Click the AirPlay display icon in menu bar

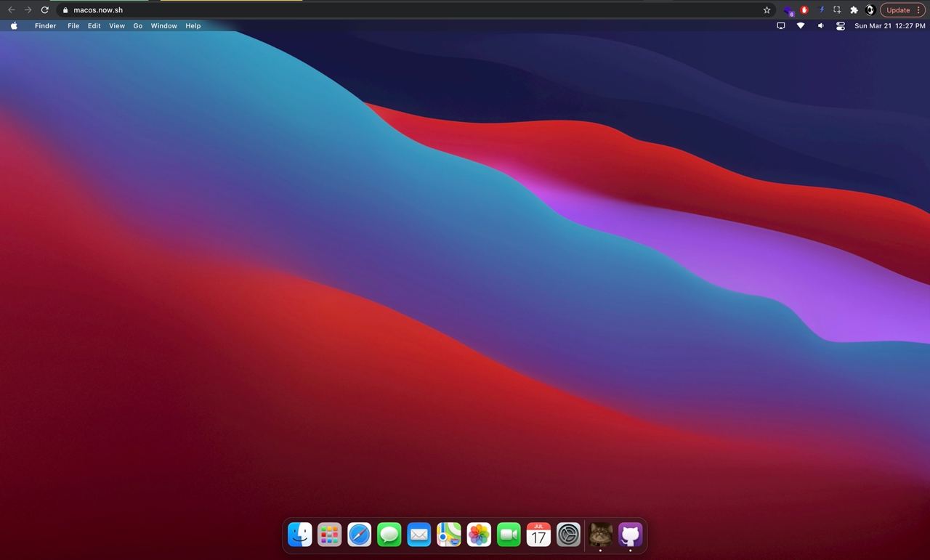[781, 25]
